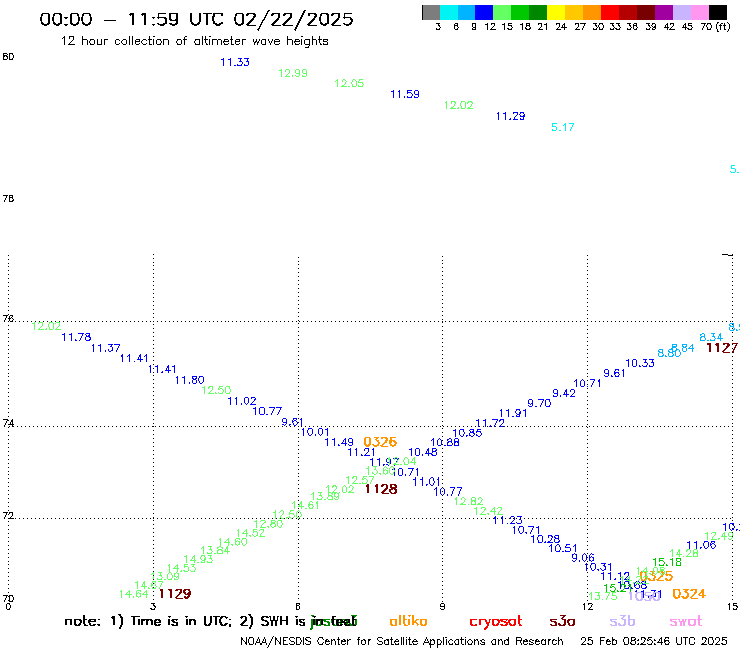
Task: Select the wave height value 12.99
Action: tap(293, 73)
